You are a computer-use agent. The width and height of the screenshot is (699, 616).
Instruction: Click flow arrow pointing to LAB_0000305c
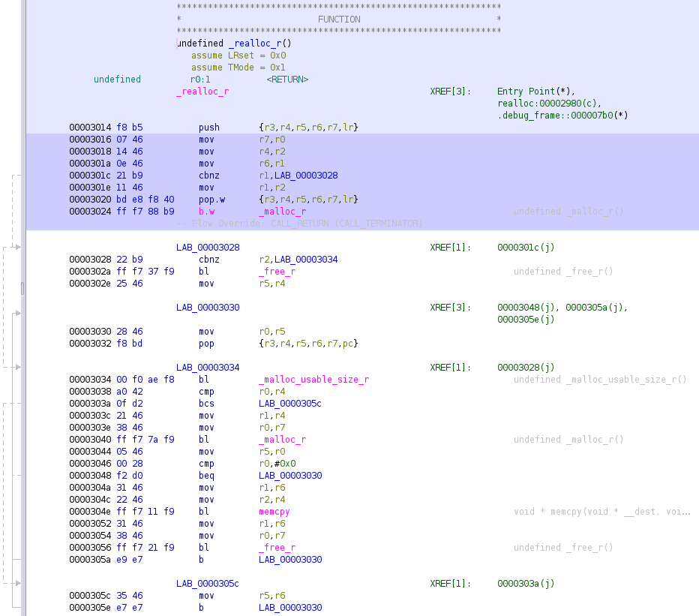17,583
